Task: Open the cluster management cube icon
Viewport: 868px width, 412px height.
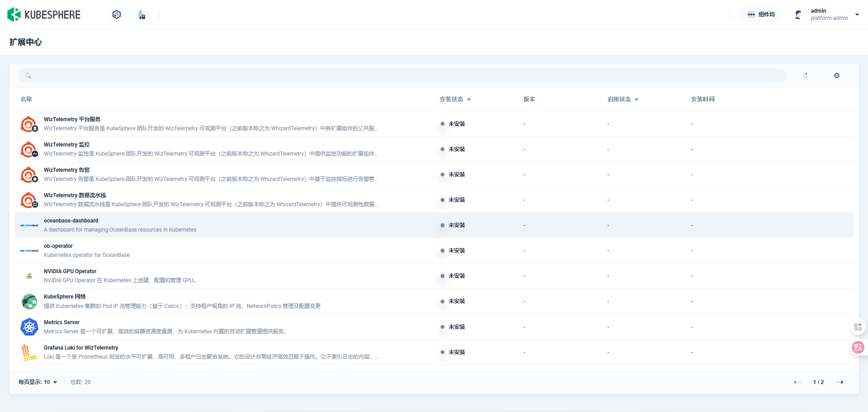Action: [117, 14]
